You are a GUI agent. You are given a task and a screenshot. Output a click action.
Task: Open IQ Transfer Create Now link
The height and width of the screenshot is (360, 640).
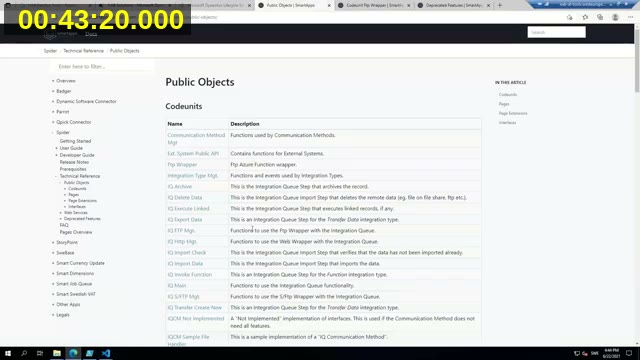194,308
